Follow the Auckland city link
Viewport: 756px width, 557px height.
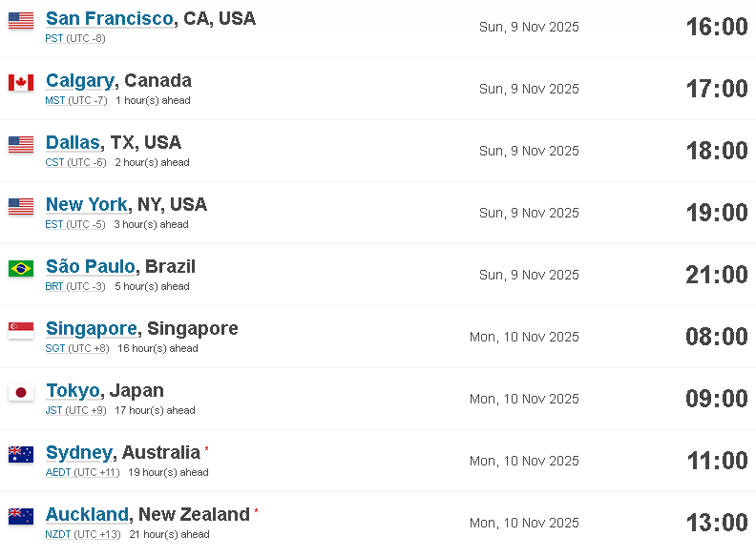point(87,514)
